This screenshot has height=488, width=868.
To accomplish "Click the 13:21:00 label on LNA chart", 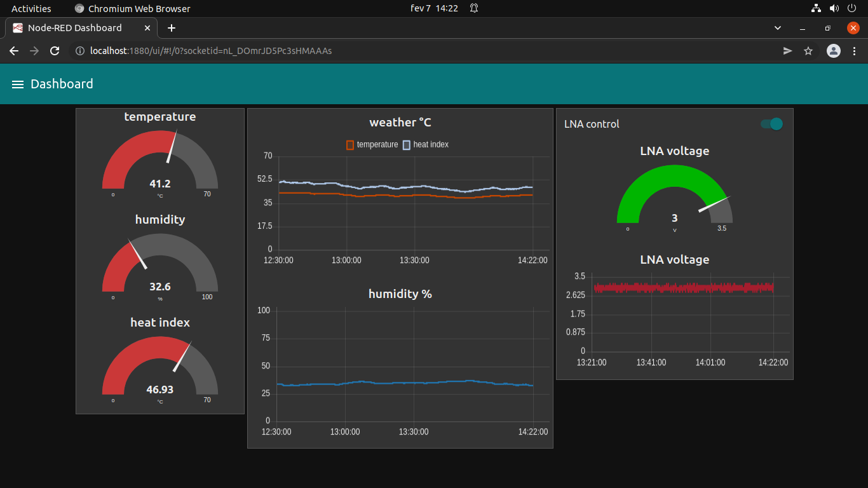I will 592,362.
